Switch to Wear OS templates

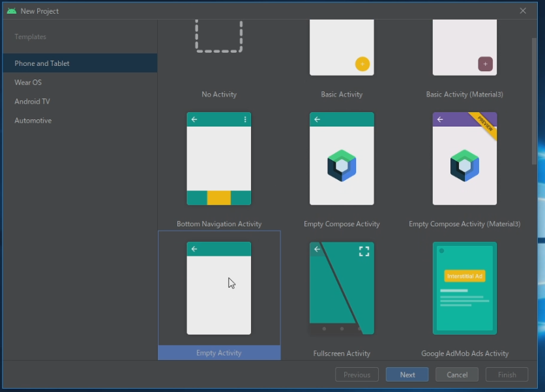coord(28,82)
